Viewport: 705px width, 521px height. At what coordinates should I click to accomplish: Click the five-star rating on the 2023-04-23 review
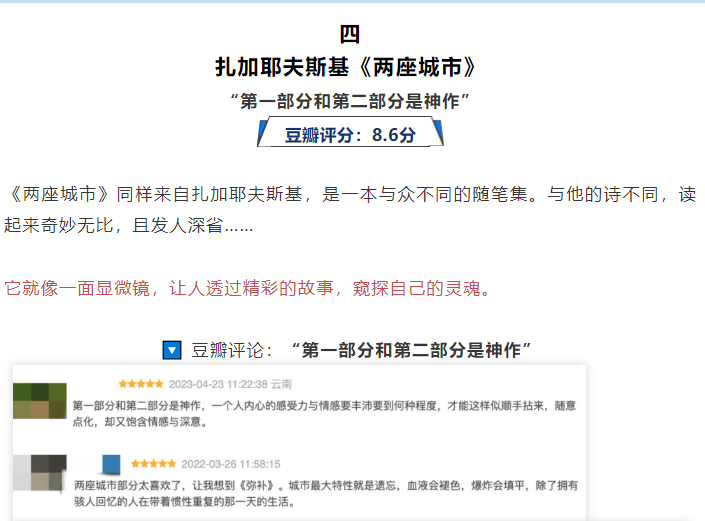coord(141,384)
